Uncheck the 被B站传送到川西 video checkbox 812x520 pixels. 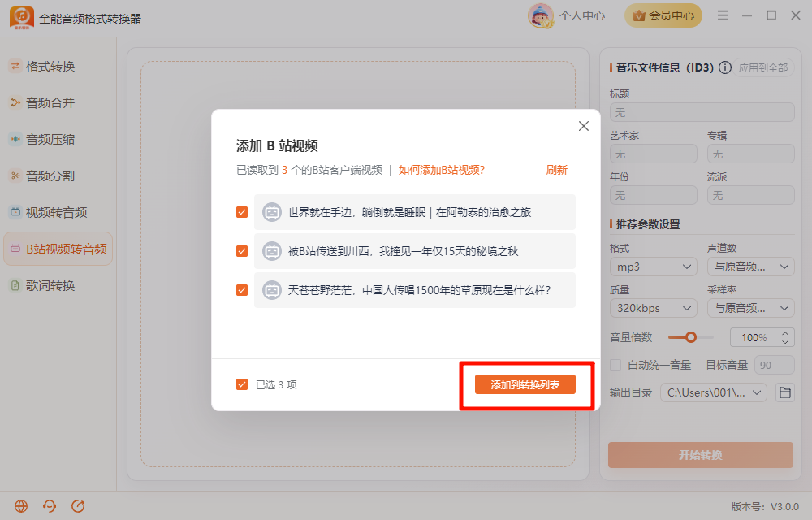[x=242, y=251]
